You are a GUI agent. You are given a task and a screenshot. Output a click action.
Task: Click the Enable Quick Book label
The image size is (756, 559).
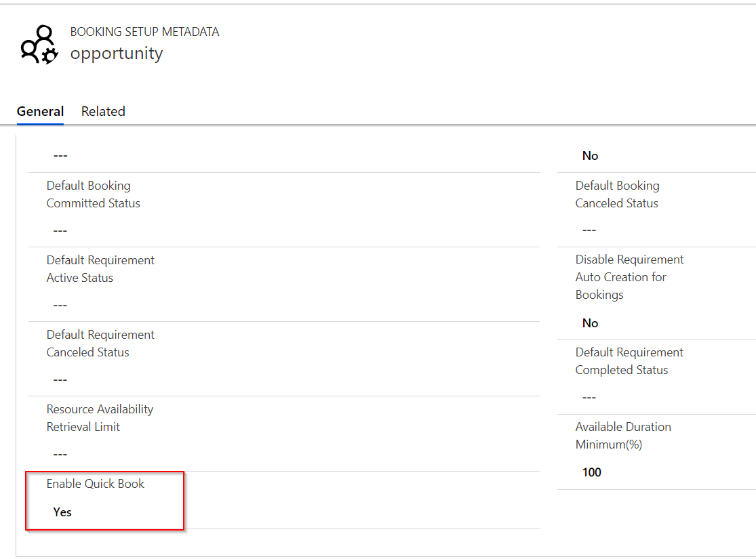pyautogui.click(x=96, y=484)
